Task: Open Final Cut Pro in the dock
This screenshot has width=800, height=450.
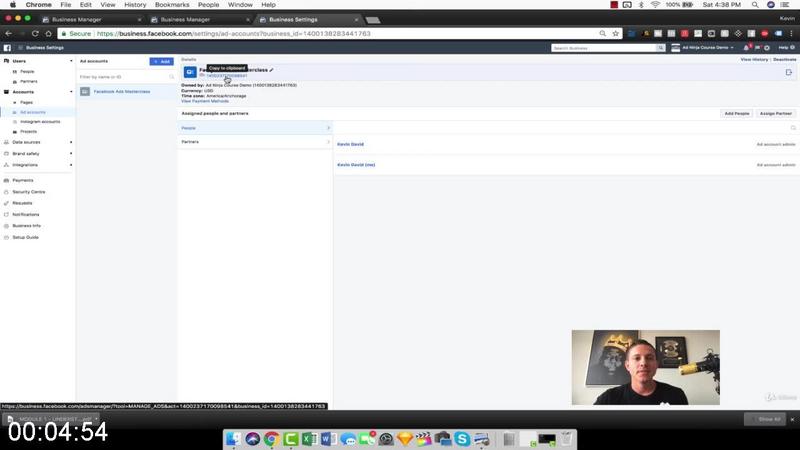Action: pos(423,439)
